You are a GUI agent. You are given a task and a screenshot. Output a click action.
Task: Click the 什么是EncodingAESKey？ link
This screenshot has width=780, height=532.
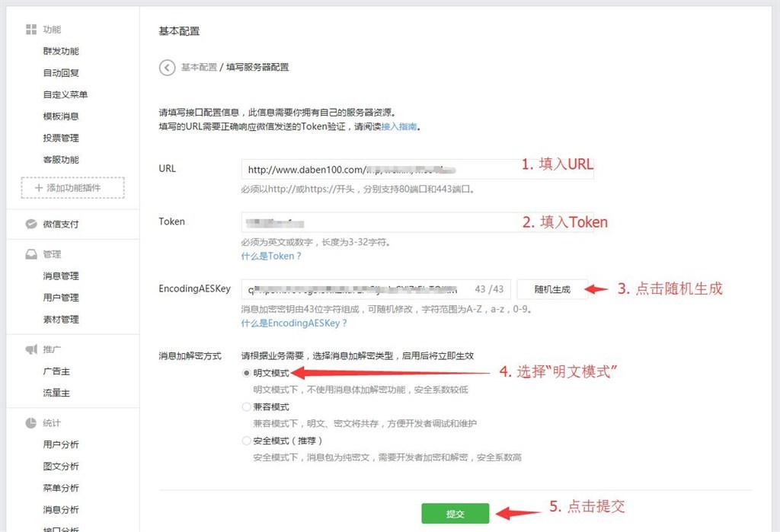tap(294, 323)
